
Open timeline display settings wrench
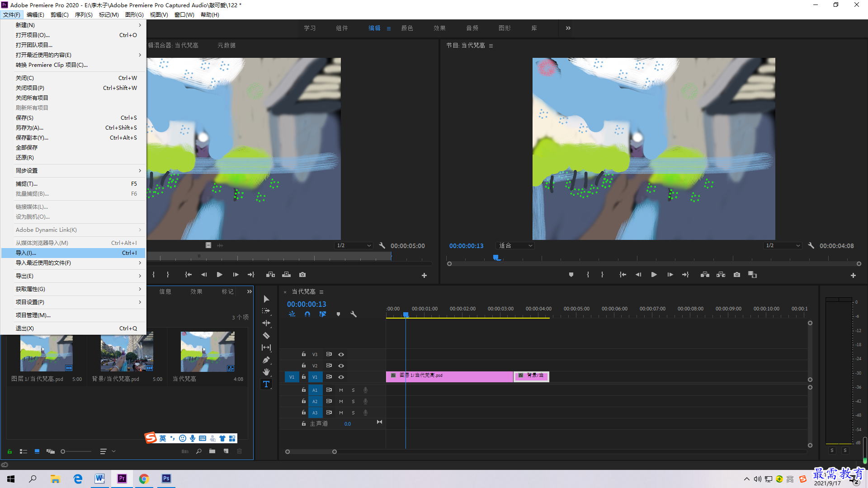pos(354,314)
